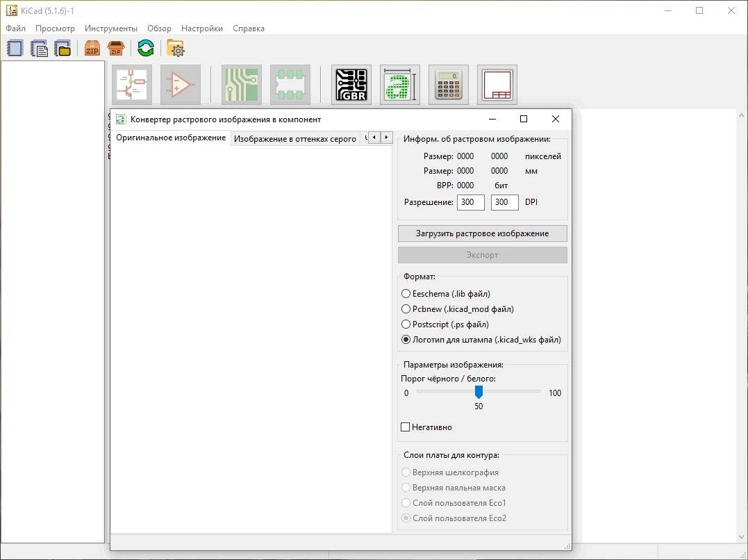
Task: Click the New Project icon in KiCad toolbar
Action: 15,48
